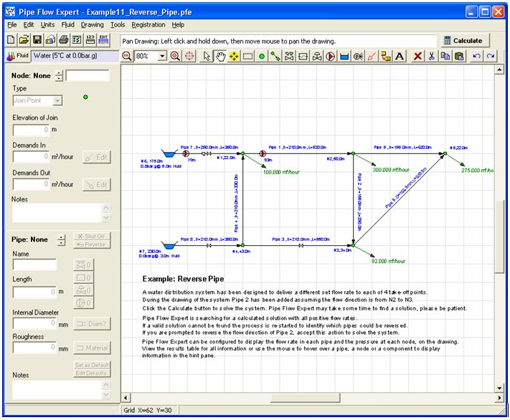Click the zoom out magnifier icon
510x420 pixels.
click(127, 56)
